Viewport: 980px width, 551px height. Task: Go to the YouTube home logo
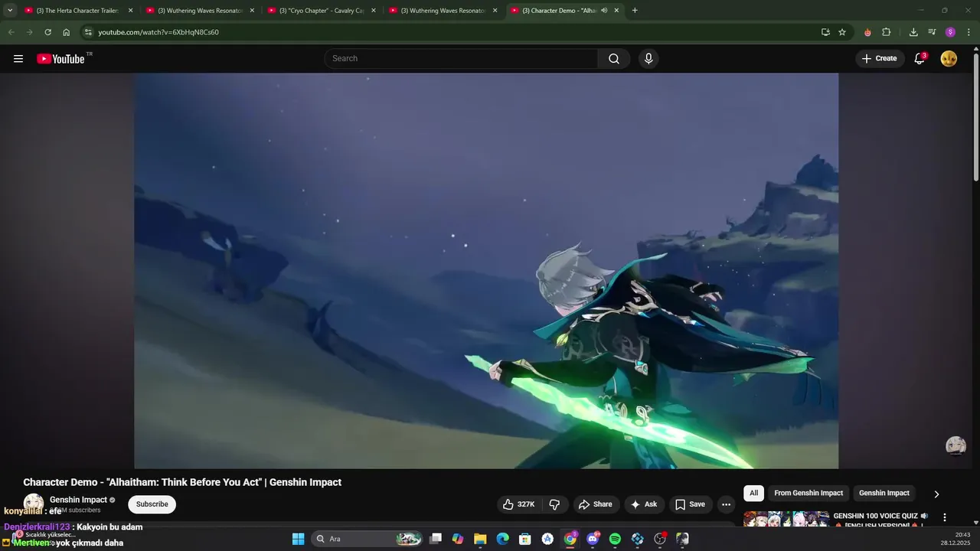tap(60, 59)
